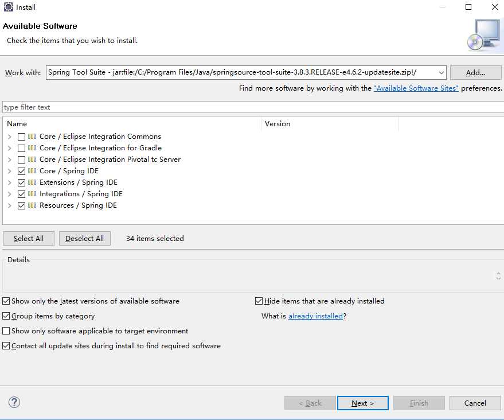Image resolution: width=504 pixels, height=420 pixels.
Task: Sort by the Name column header
Action: point(132,124)
